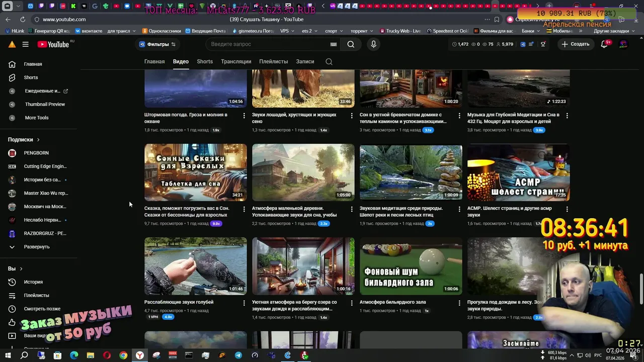Screen dimensions: 644x362
Task: Open options for Атмосфера бильярдного зала video
Action: [459, 303]
